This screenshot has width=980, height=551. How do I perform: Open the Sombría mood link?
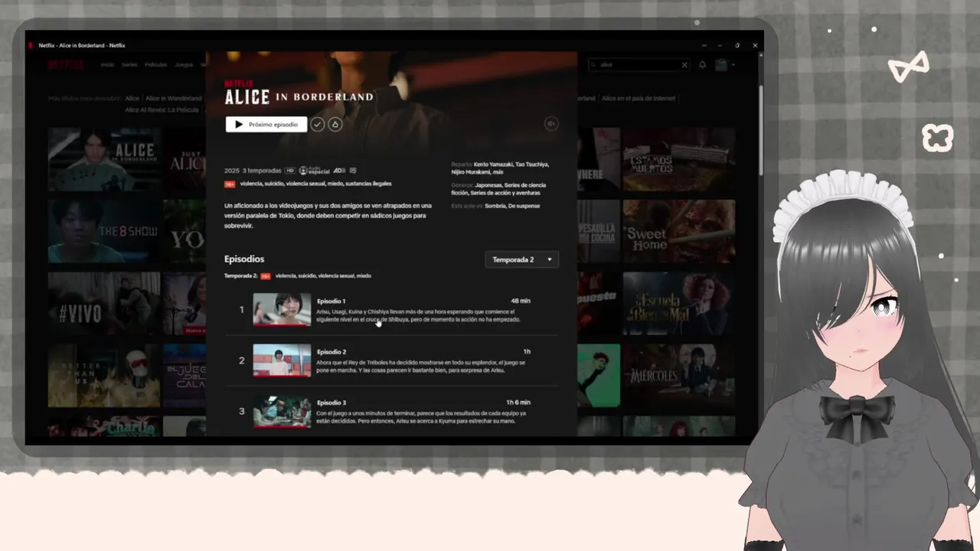495,206
